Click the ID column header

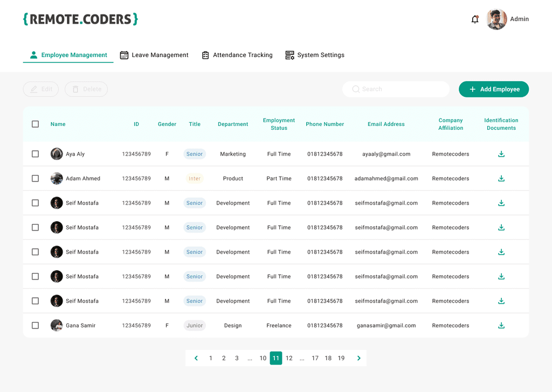point(136,124)
